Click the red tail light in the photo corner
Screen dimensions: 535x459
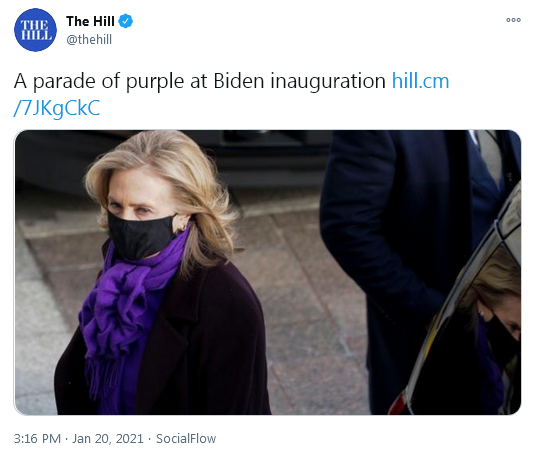point(399,404)
